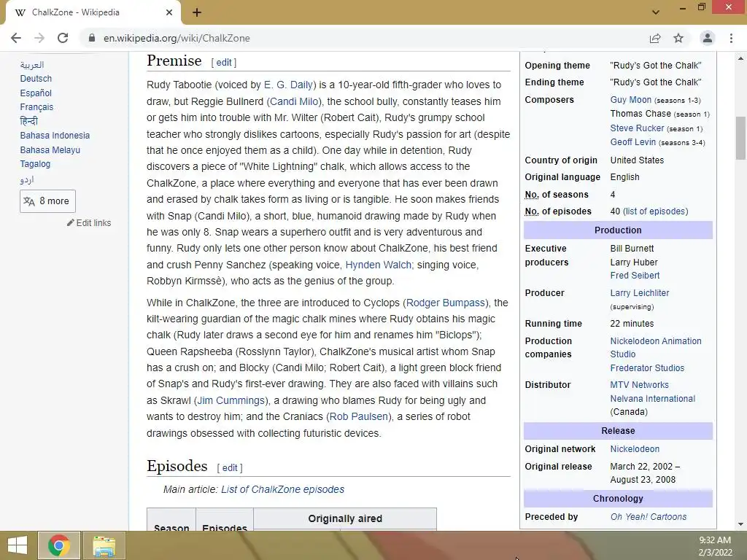Open Windows Start menu
Screen dimensions: 747x560
point(18,545)
